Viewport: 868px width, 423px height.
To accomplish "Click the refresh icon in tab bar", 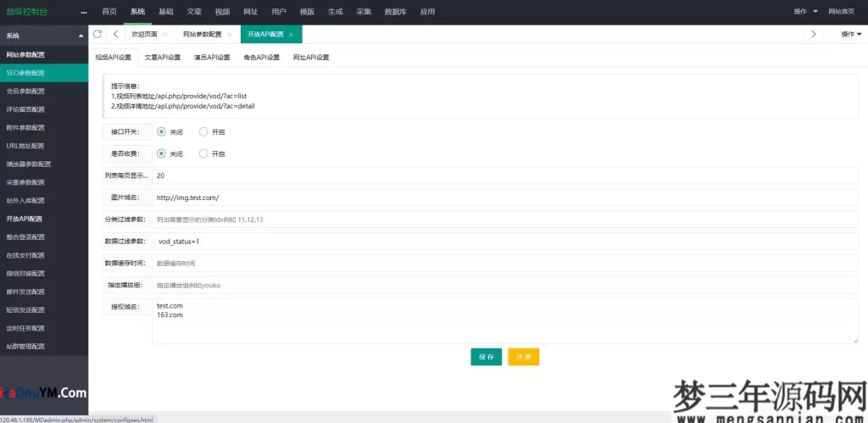I will coord(97,34).
